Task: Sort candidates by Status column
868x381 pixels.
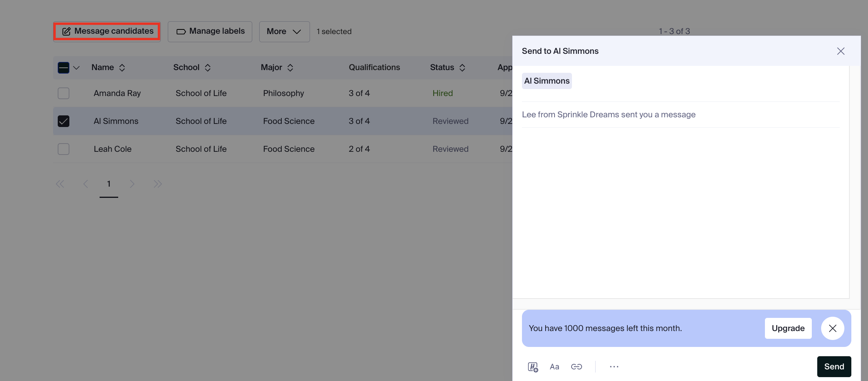Action: [462, 67]
